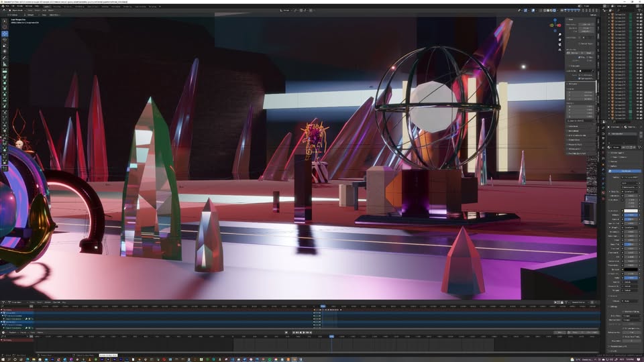Toggle auto keying record button in timeline
This screenshot has height=362, width=644.
pyautogui.click(x=286, y=333)
